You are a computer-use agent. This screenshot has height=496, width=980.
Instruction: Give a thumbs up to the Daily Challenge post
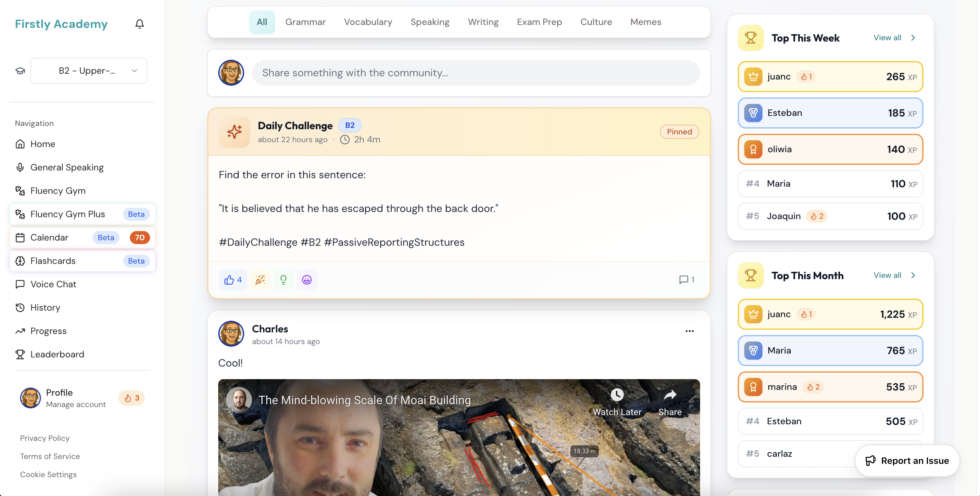coord(232,279)
